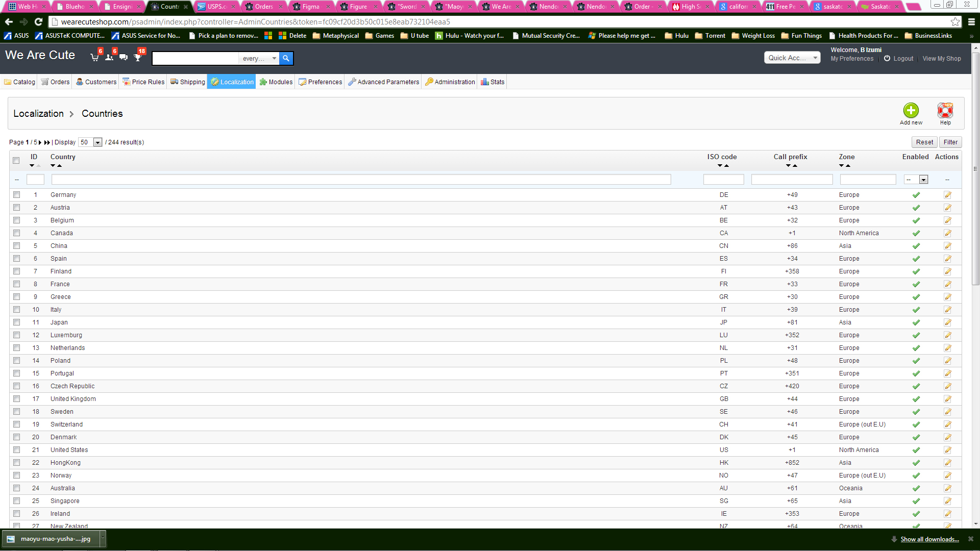
Task: Click the trophy notification icon
Action: pyautogui.click(x=138, y=57)
